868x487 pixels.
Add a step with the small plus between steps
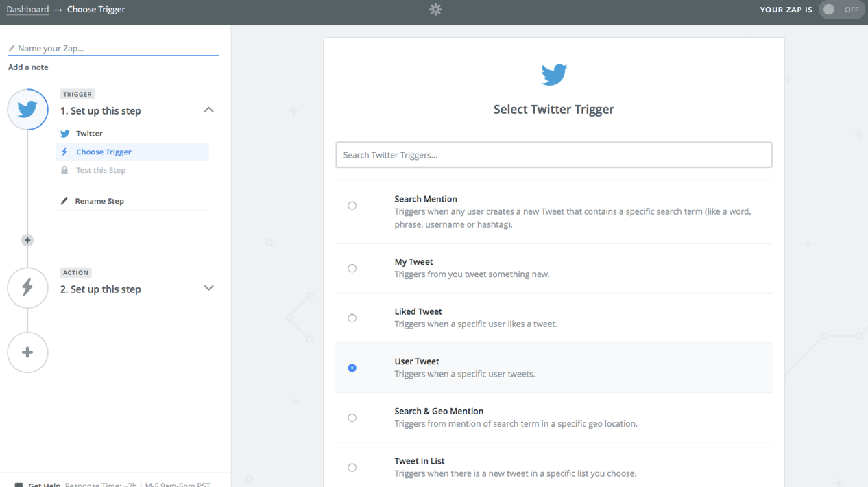point(27,240)
